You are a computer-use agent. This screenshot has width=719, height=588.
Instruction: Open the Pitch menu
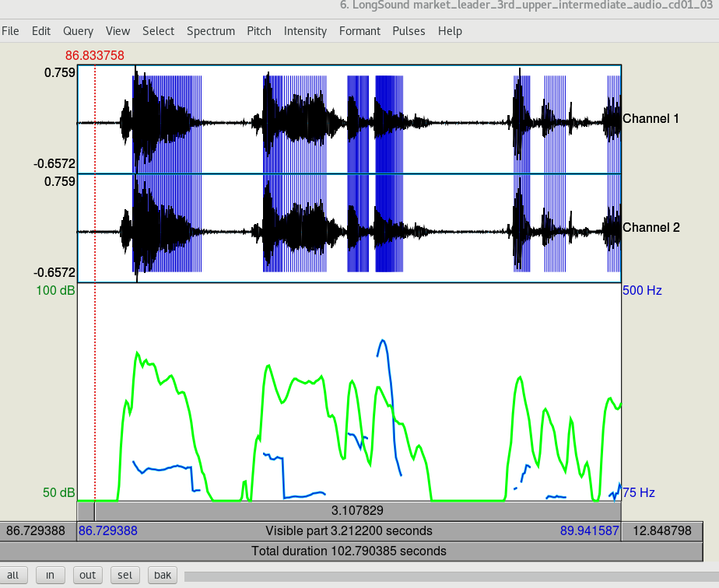[259, 31]
